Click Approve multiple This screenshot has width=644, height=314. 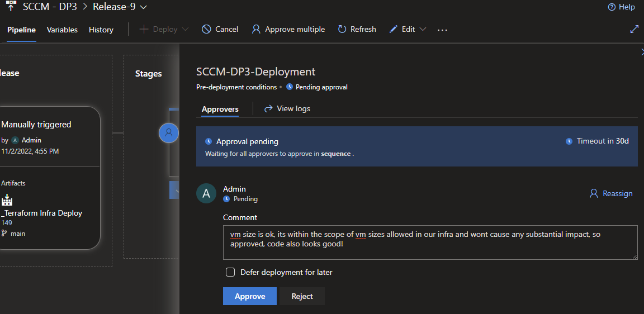tap(288, 30)
